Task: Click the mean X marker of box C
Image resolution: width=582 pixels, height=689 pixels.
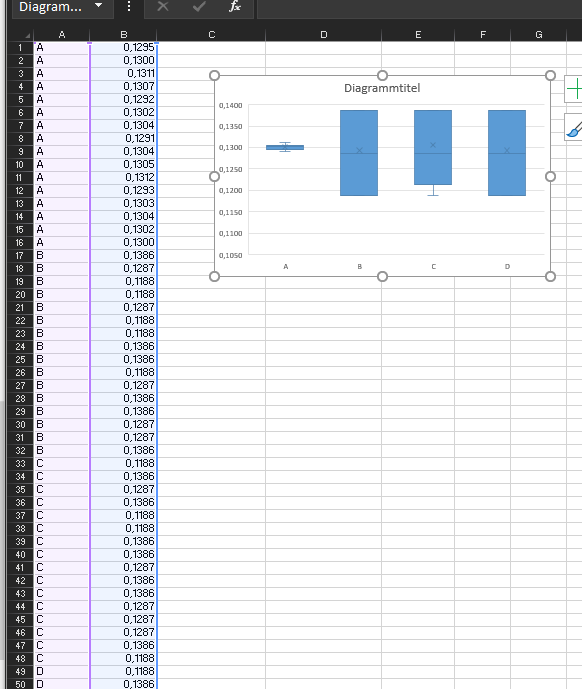Action: 433,145
